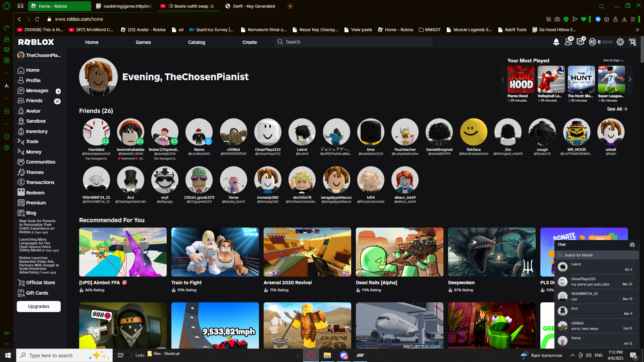Open the Catalog menu item
Image resolution: width=644 pixels, height=362 pixels.
tap(197, 42)
